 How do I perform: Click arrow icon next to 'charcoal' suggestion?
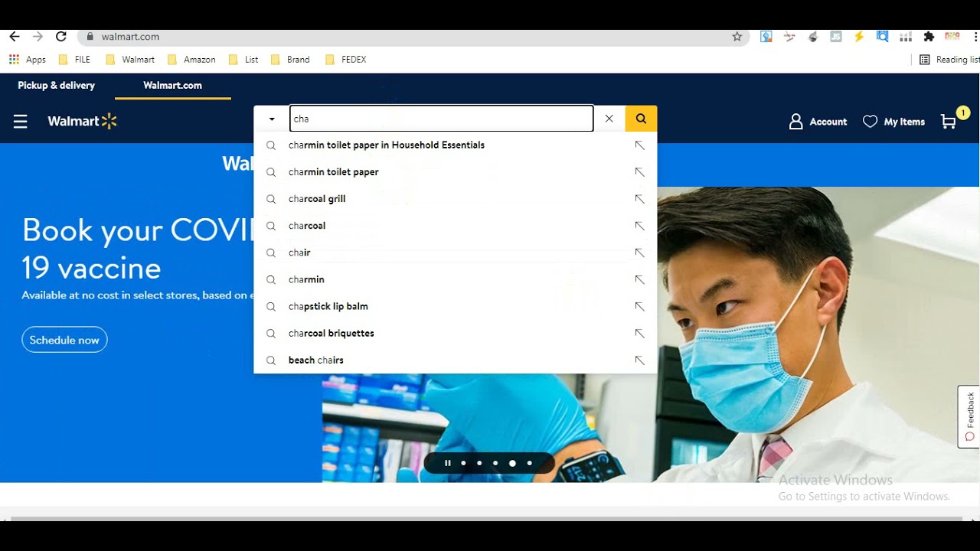tap(639, 226)
